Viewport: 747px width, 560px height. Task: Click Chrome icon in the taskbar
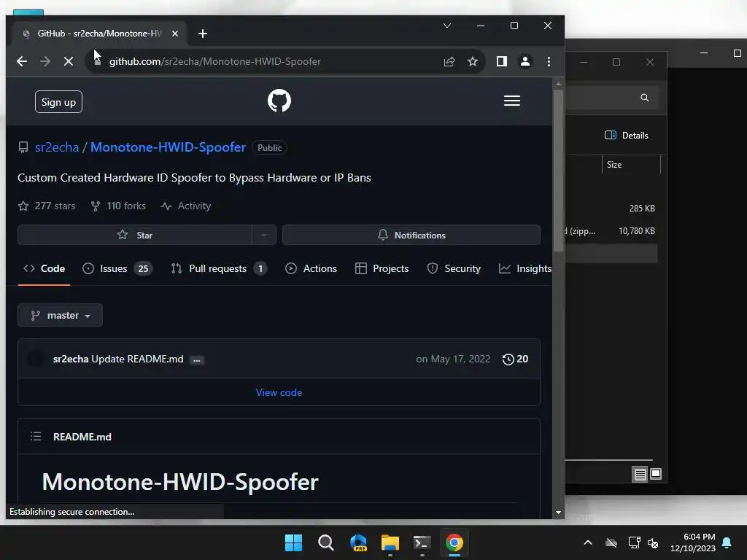(x=454, y=542)
